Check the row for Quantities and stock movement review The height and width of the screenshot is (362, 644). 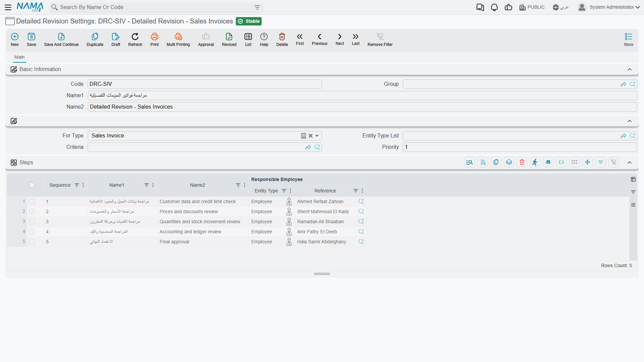(32, 222)
